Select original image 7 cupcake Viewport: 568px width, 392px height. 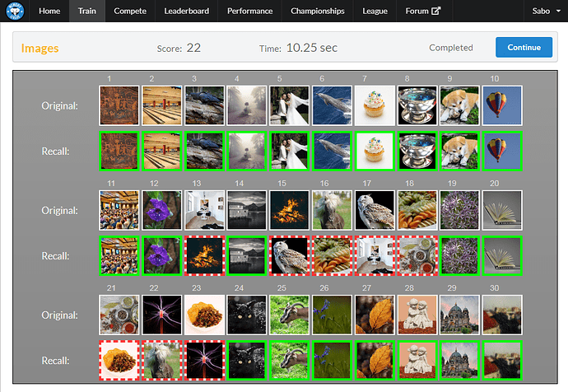pos(375,105)
